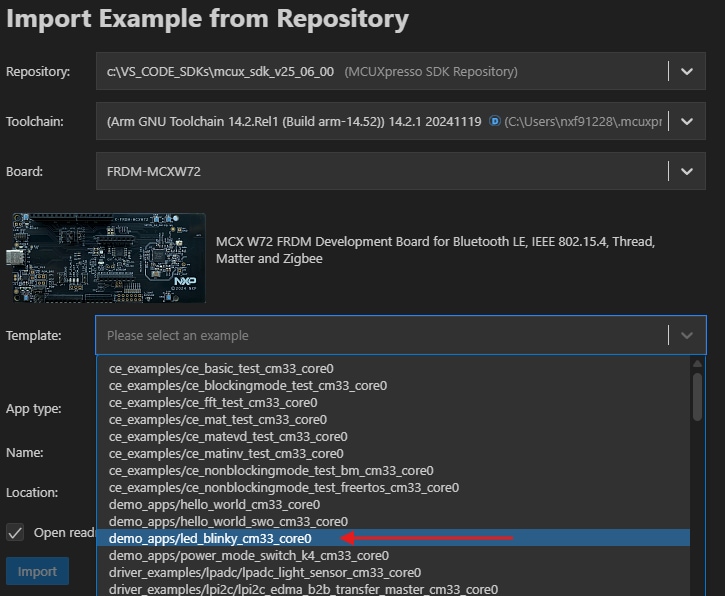Click the FRDM-MCXW72 board field

[x=400, y=171]
